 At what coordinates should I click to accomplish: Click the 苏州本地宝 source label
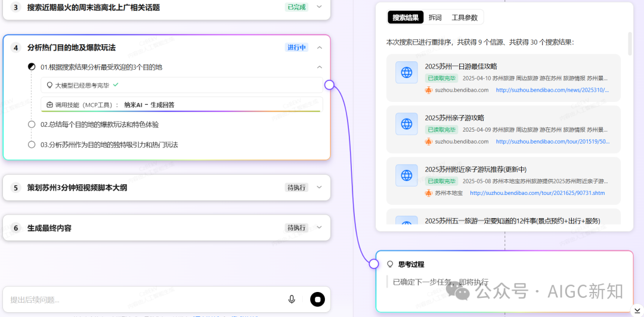(449, 192)
